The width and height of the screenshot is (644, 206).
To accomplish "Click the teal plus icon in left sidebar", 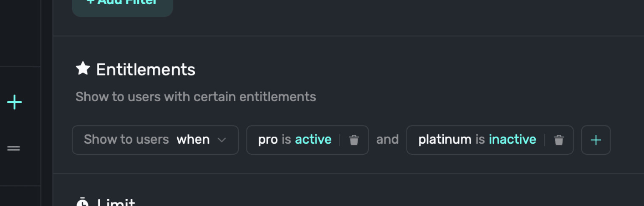I will 14,102.
